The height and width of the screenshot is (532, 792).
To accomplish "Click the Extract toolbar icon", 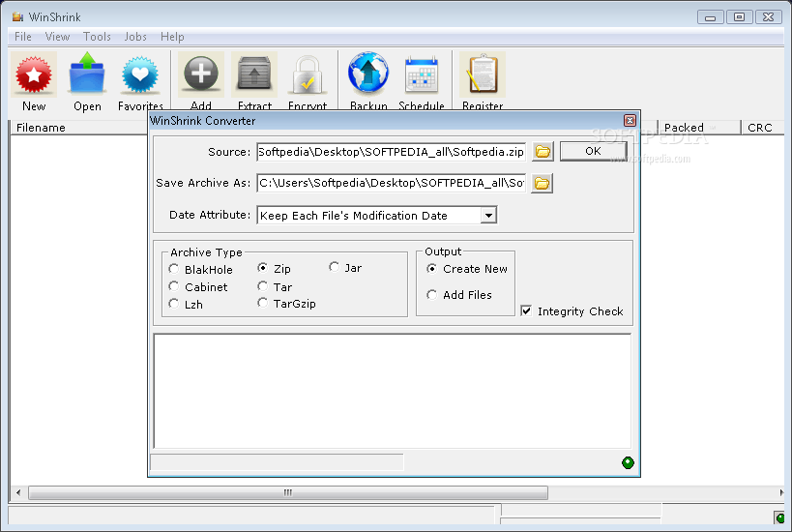I will tap(254, 74).
